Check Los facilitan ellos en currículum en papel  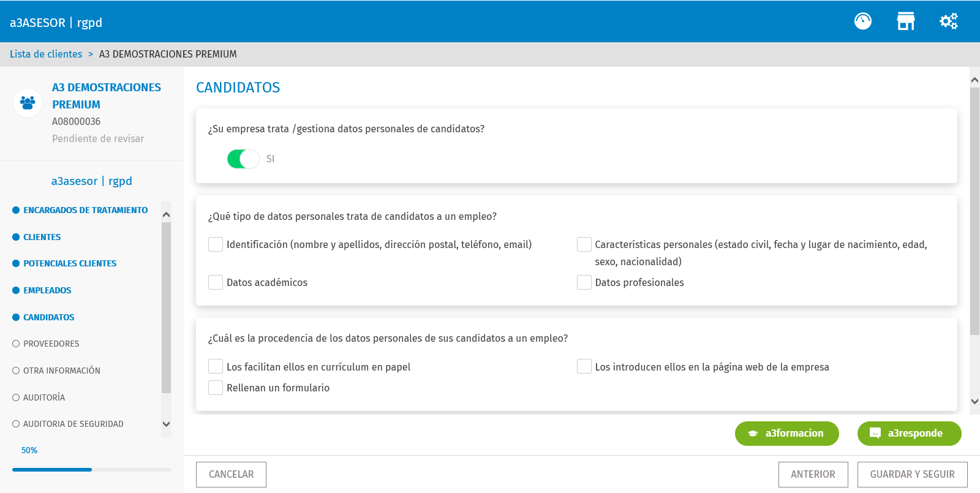[216, 366]
